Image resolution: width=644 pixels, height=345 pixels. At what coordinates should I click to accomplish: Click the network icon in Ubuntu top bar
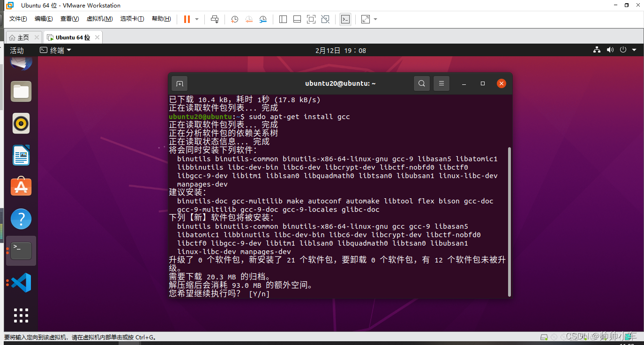pyautogui.click(x=597, y=50)
